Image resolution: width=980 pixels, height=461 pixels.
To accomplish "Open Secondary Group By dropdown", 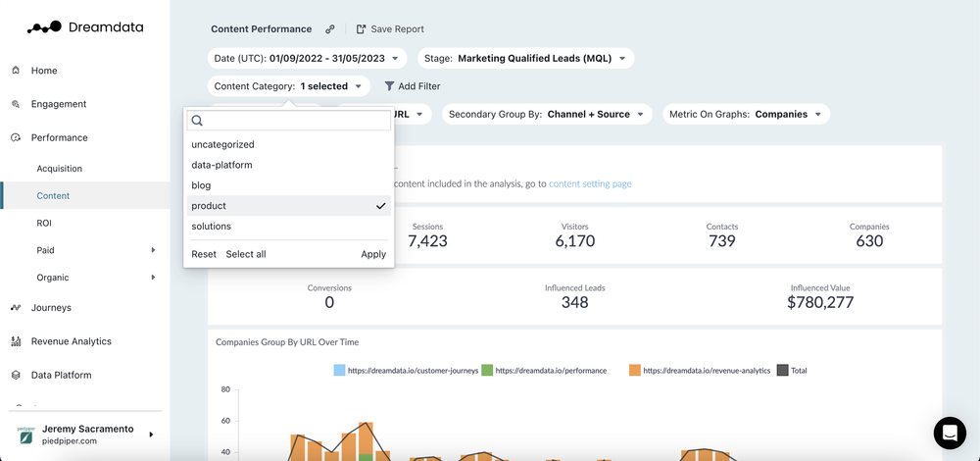I will tap(547, 114).
